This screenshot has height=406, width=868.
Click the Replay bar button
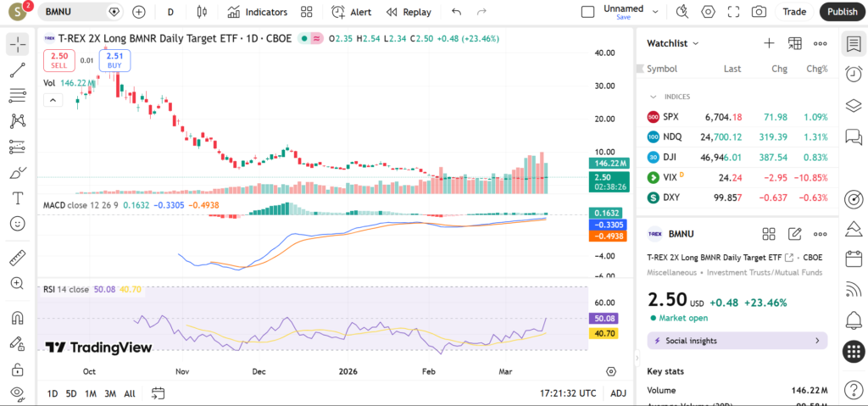click(x=409, y=12)
